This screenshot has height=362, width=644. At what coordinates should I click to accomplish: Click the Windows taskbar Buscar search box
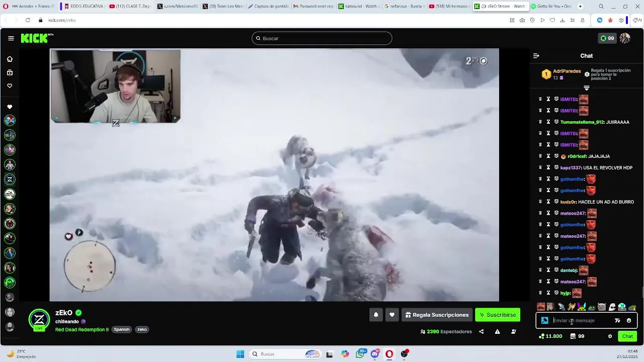point(286,354)
